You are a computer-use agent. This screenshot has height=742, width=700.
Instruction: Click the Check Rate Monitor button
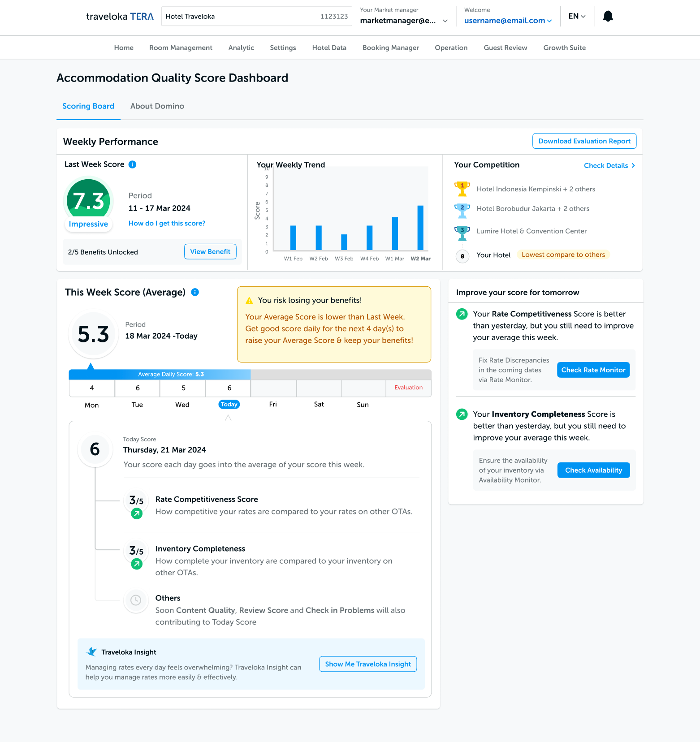pyautogui.click(x=593, y=370)
